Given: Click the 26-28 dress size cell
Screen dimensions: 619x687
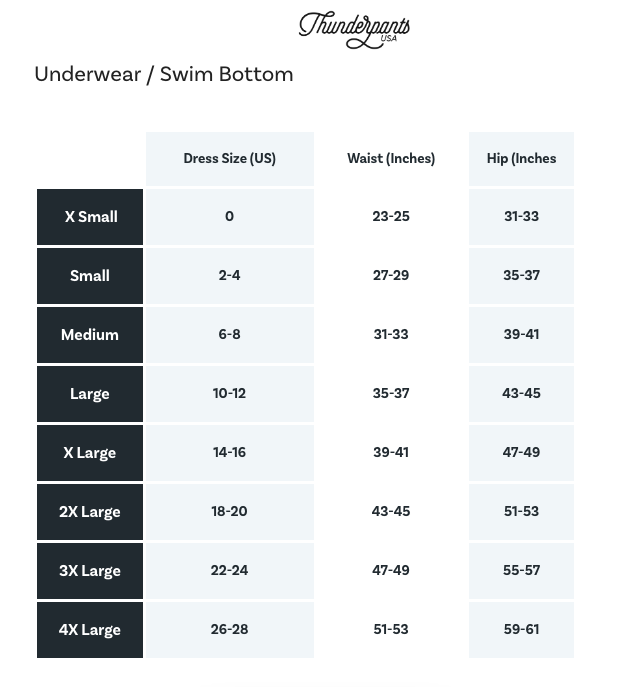Looking at the screenshot, I should (x=229, y=630).
